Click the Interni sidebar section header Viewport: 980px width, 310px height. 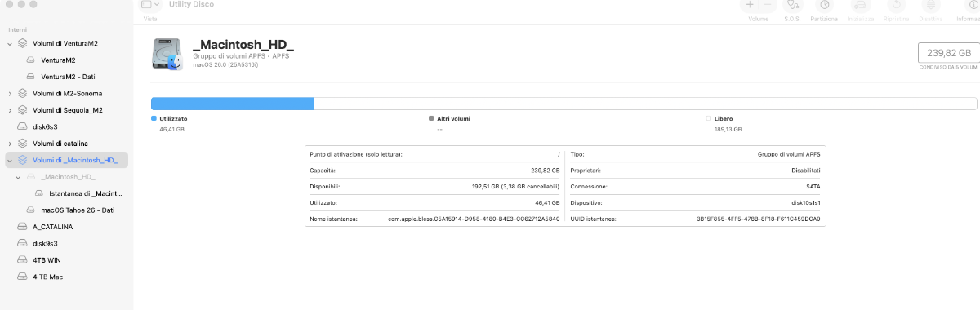(17, 29)
